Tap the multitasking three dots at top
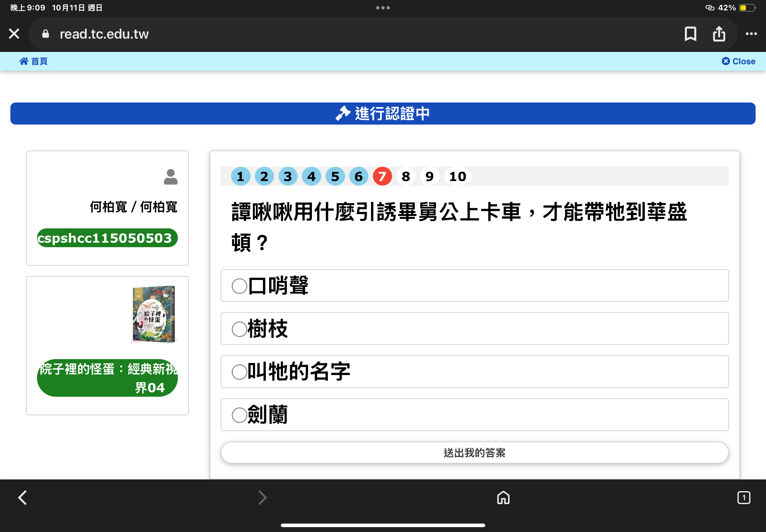 point(383,8)
